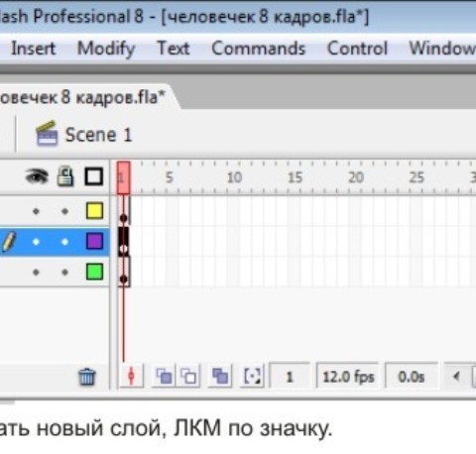Select keyframe 1 on the purple layer
Image resolution: width=476 pixels, height=454 pixels.
(124, 241)
